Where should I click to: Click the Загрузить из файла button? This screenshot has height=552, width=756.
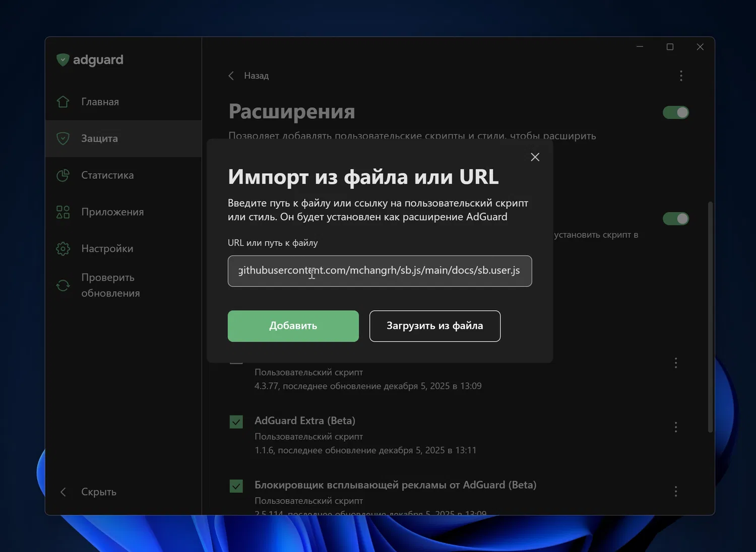pyautogui.click(x=435, y=326)
